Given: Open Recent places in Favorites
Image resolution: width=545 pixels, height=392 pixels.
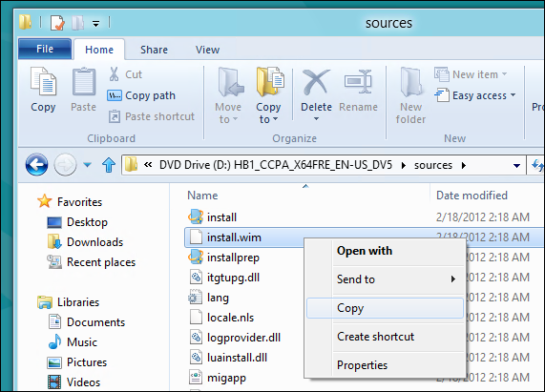Looking at the screenshot, I should [x=91, y=262].
